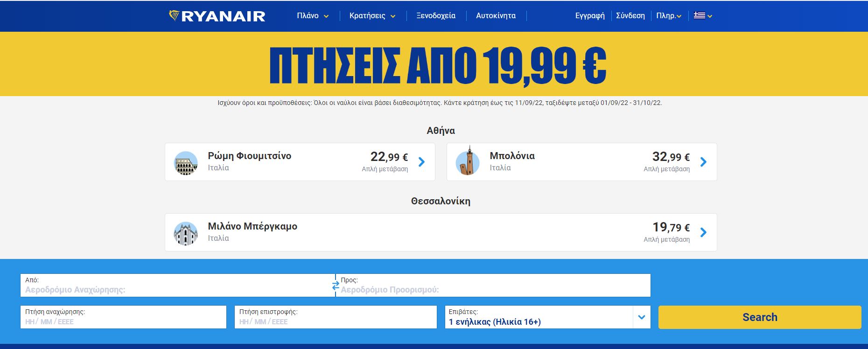Select the Μπολόνια destination title

[x=512, y=156]
